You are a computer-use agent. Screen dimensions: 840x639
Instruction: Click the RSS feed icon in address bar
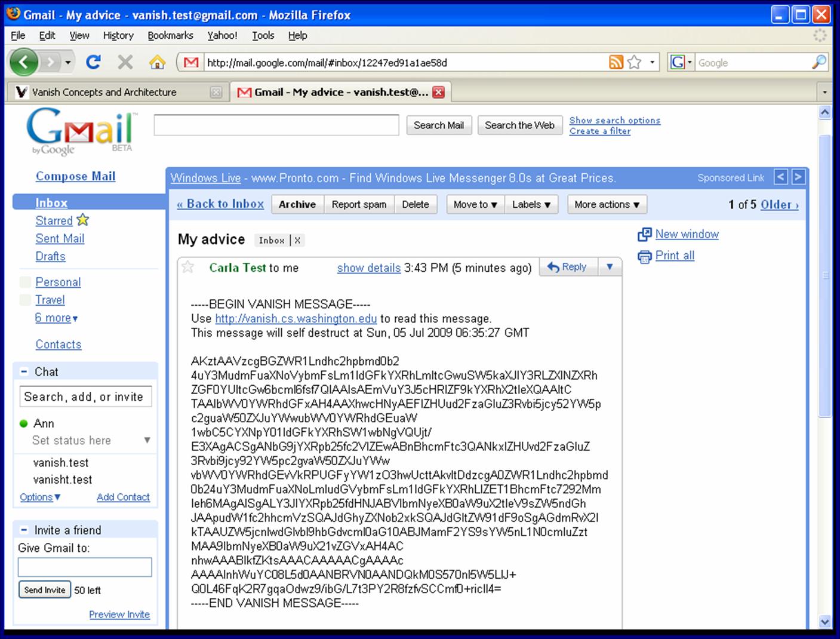point(616,62)
